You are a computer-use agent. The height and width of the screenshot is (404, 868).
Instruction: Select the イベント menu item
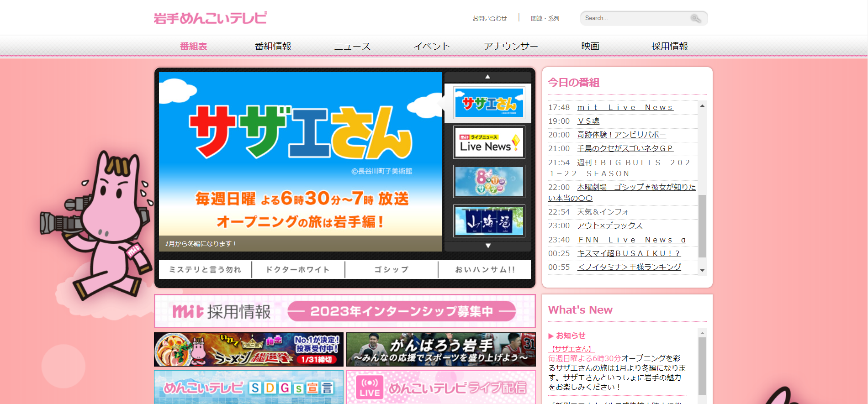(x=432, y=46)
